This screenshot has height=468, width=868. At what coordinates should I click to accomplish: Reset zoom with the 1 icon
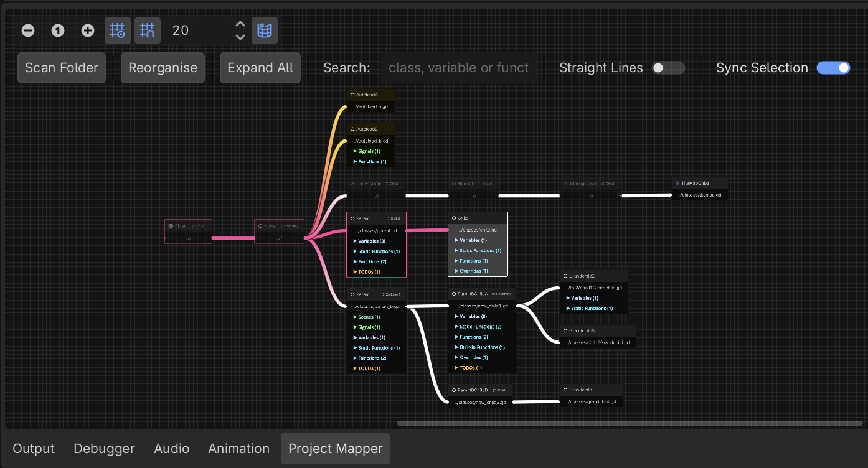pyautogui.click(x=58, y=30)
